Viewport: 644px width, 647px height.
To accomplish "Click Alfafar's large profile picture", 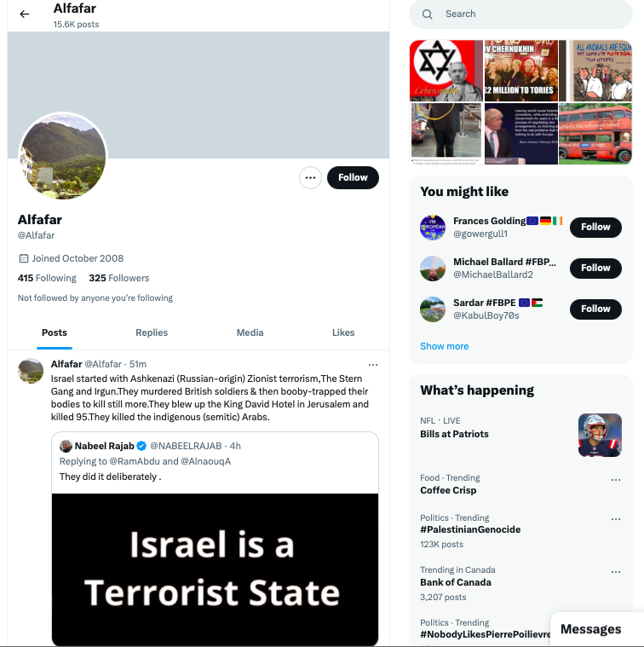I will click(x=63, y=156).
